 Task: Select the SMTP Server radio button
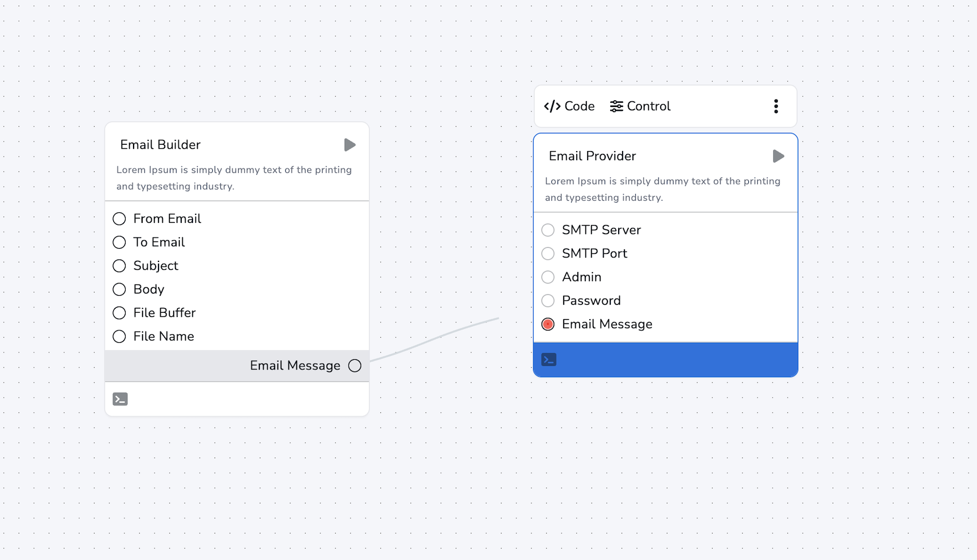point(547,230)
